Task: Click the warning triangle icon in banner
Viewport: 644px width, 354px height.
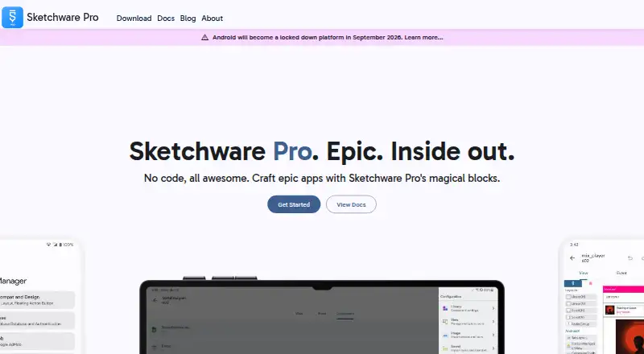Action: (204, 37)
